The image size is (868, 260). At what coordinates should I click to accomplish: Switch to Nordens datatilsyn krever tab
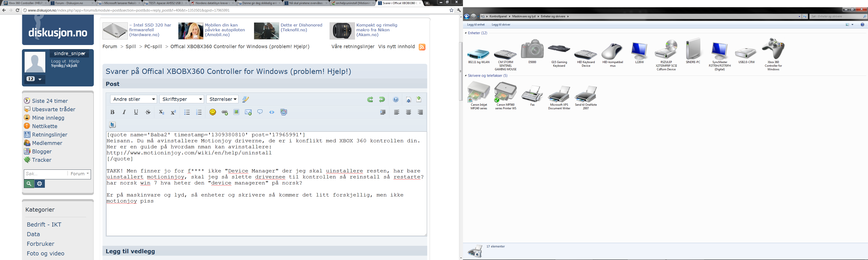[x=212, y=3]
